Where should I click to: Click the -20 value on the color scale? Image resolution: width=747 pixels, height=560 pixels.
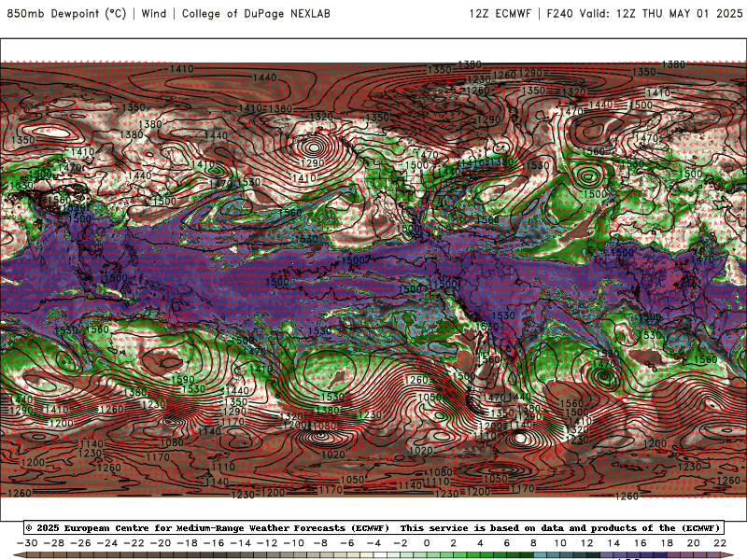point(161,543)
